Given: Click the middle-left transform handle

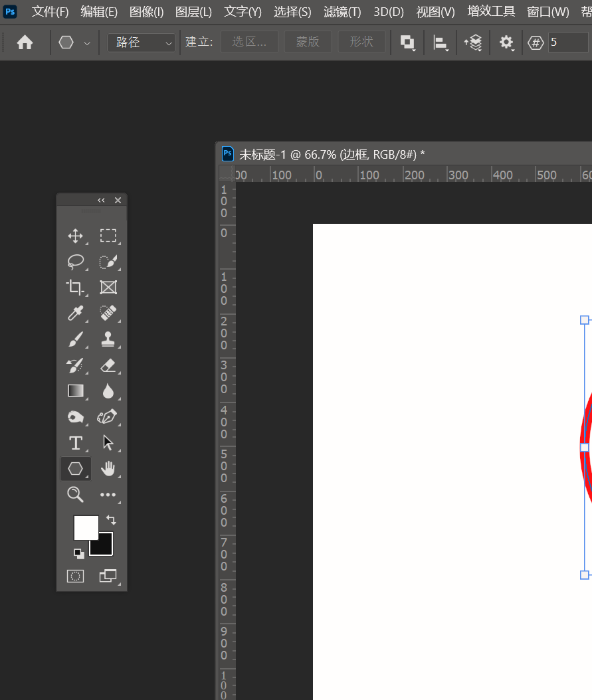Looking at the screenshot, I should point(585,447).
